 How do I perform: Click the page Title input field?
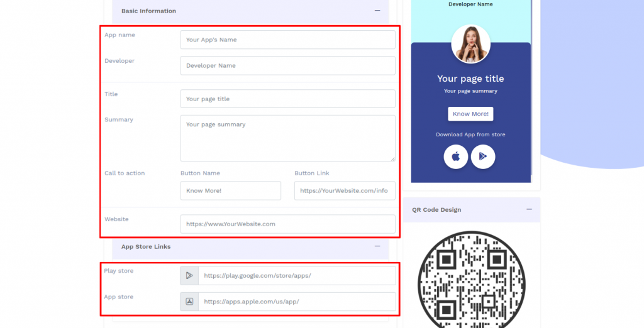[287, 99]
